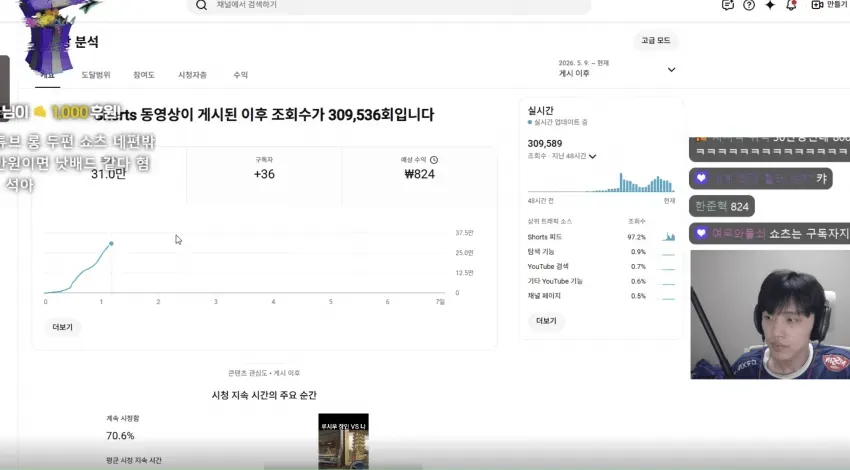850x470 pixels.
Task: Click the realtime count 309,589
Action: click(545, 144)
